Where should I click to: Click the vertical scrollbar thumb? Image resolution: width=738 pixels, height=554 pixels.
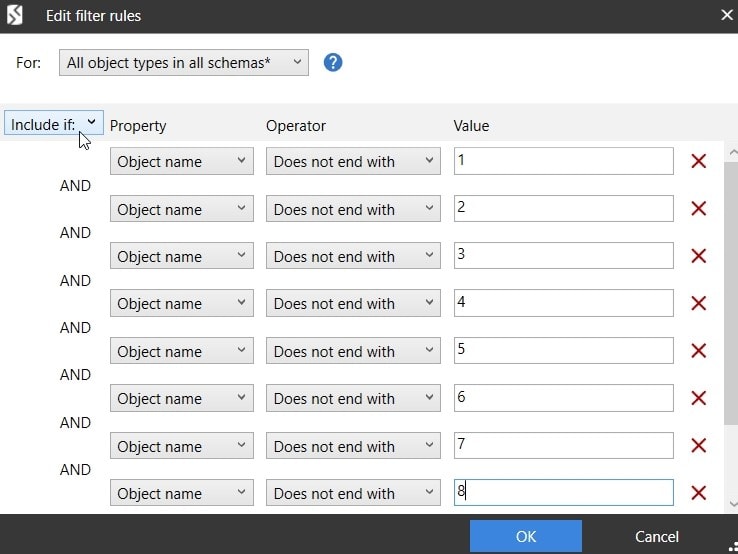[x=731, y=293]
